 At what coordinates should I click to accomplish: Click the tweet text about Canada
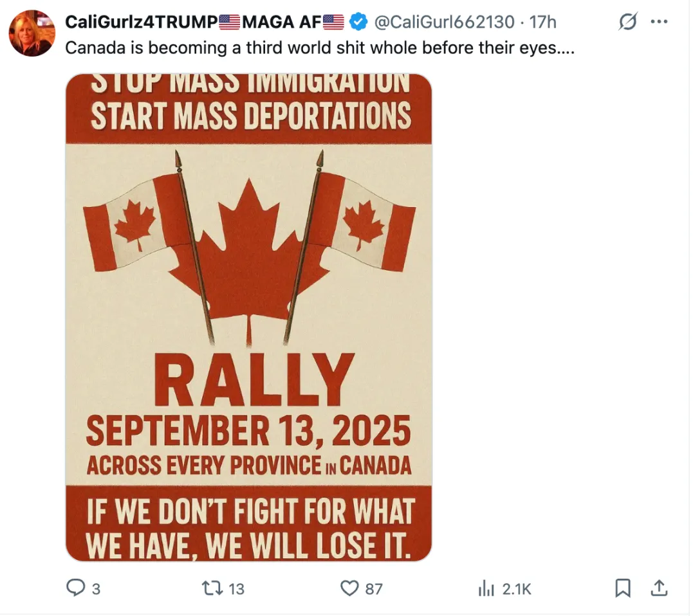coord(319,48)
